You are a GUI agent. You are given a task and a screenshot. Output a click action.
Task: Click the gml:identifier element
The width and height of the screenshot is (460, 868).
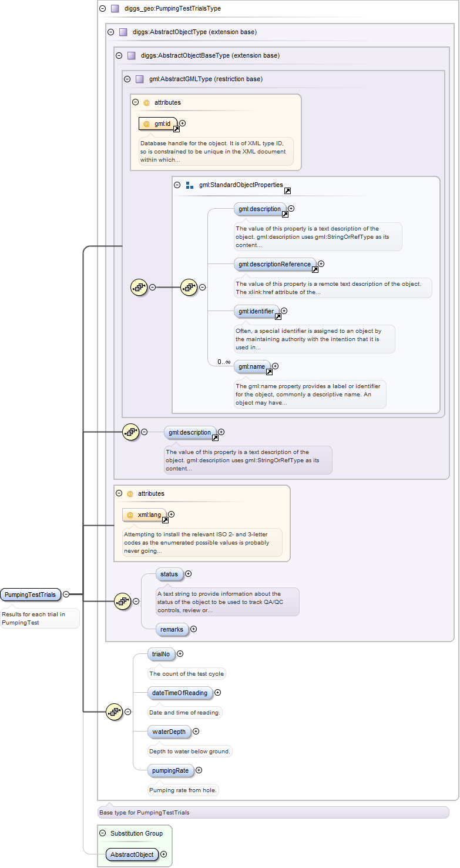coord(254,311)
